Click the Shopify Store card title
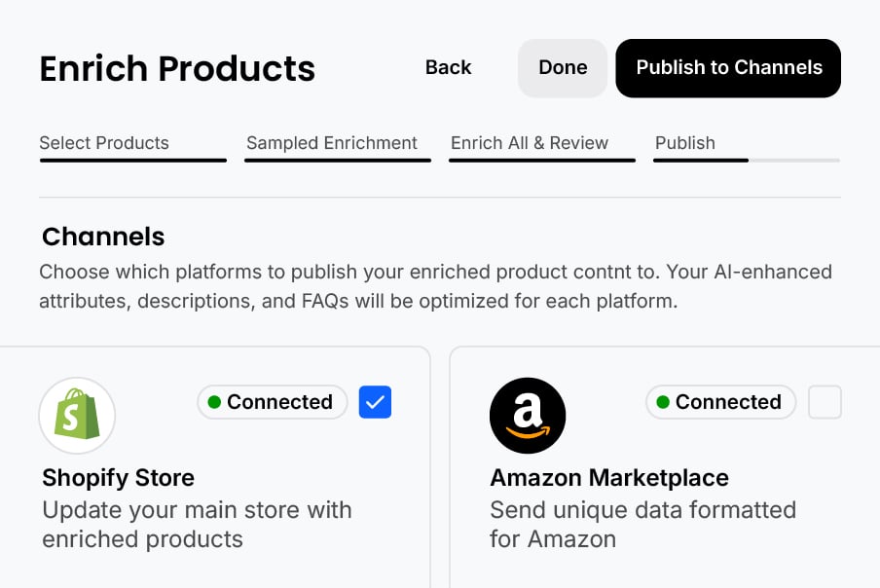The height and width of the screenshot is (588, 880). [118, 478]
